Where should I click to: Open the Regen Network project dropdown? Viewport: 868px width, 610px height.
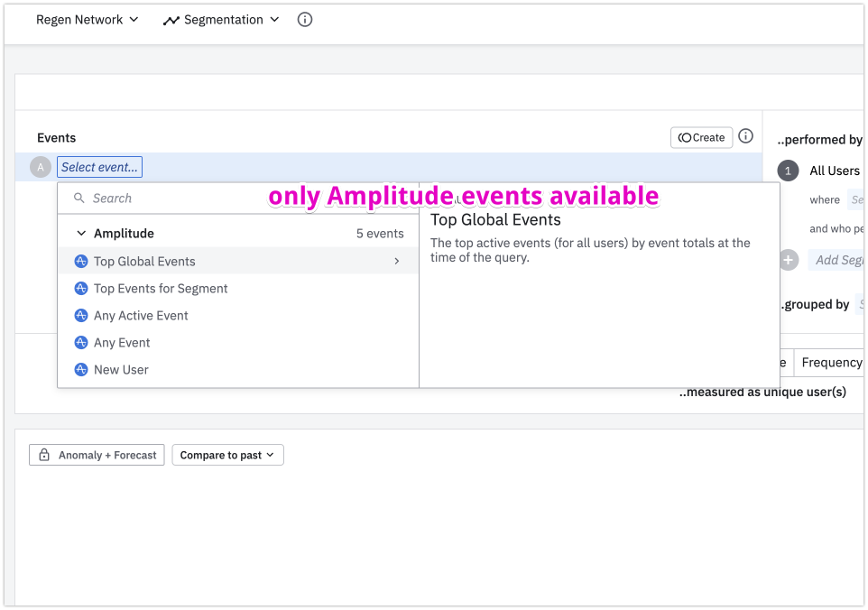[87, 20]
